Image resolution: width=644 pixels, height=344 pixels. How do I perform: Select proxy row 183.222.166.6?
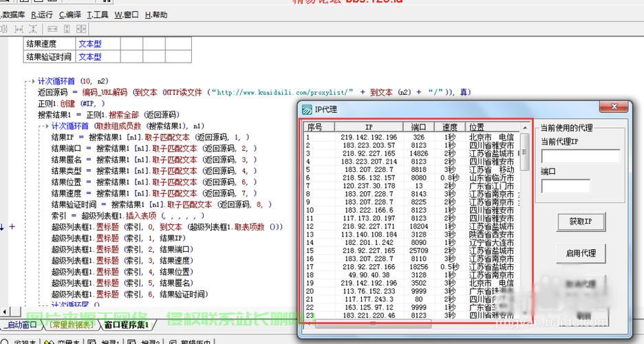point(412,210)
